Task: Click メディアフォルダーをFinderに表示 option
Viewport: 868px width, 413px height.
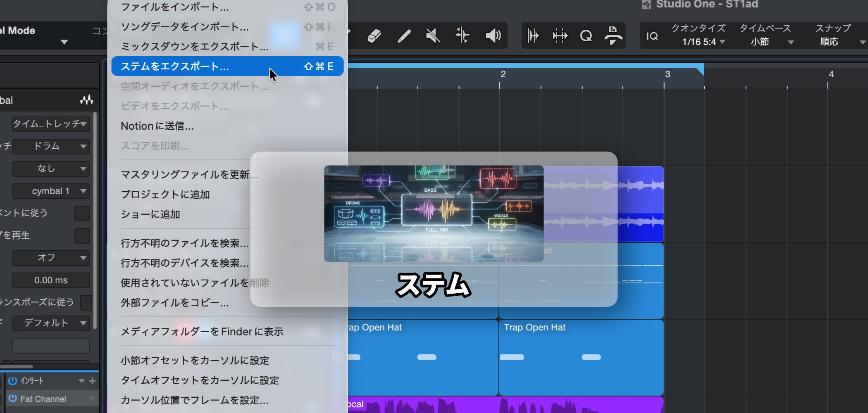Action: click(x=202, y=332)
